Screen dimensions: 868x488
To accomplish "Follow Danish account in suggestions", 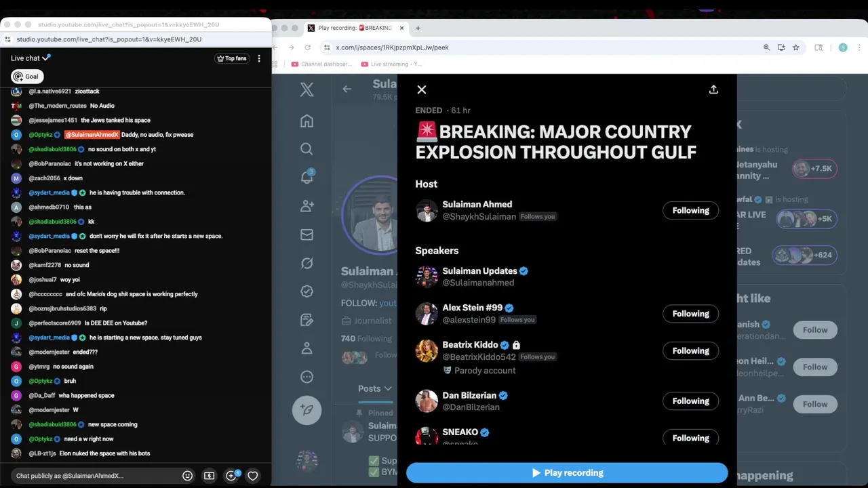I will tap(815, 330).
